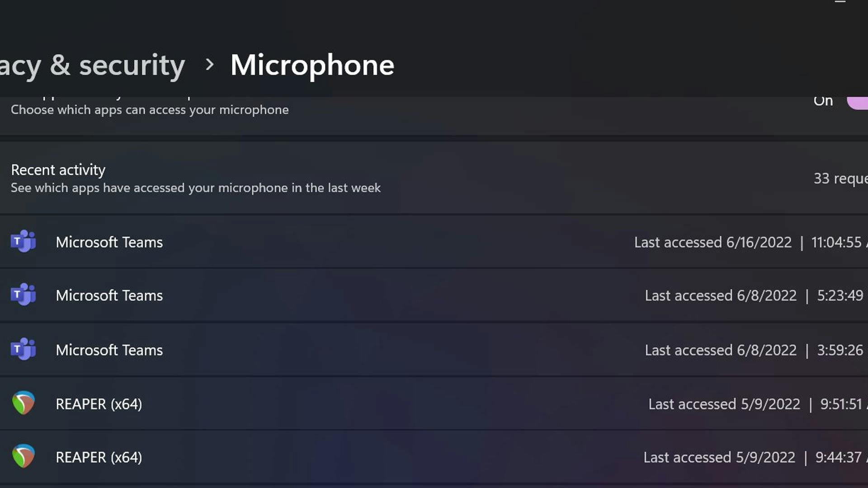Click the REAPER icon for the 9:44:37 entry
This screenshot has width=868, height=488.
point(23,456)
